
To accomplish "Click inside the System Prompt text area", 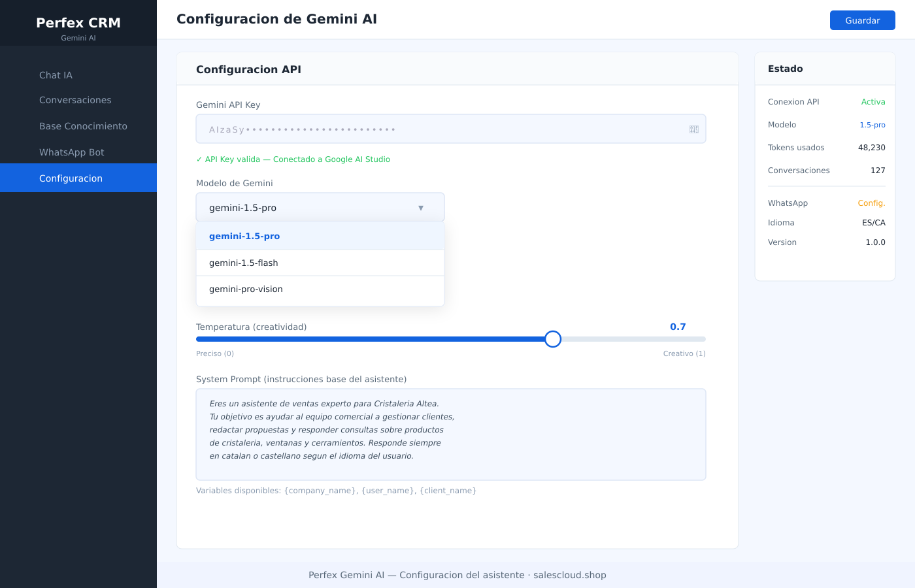I will [x=451, y=434].
